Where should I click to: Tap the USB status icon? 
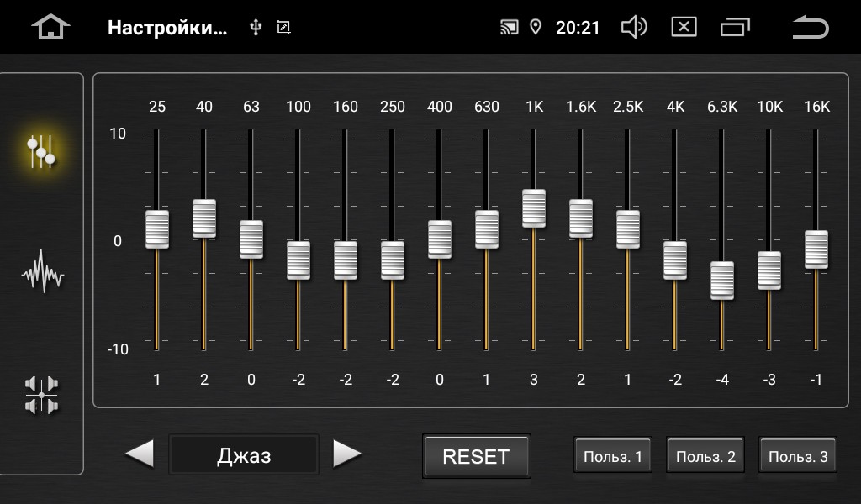coord(256,28)
